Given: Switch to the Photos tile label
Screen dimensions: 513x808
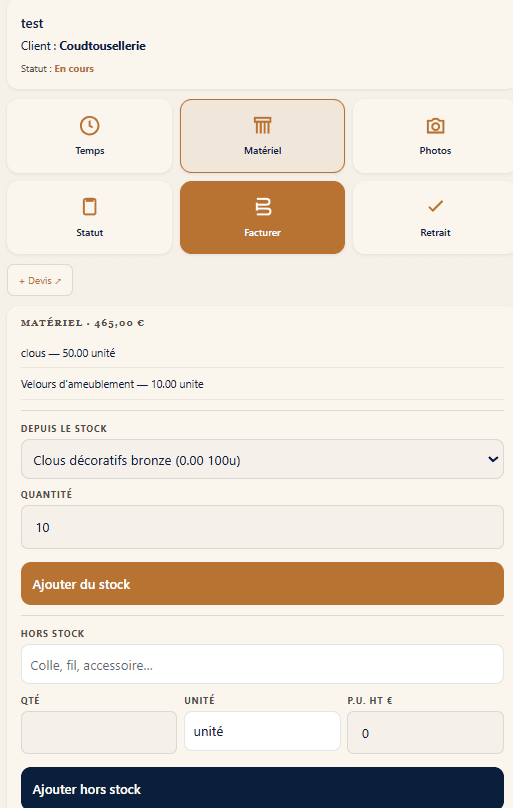Looking at the screenshot, I should pyautogui.click(x=435, y=150).
